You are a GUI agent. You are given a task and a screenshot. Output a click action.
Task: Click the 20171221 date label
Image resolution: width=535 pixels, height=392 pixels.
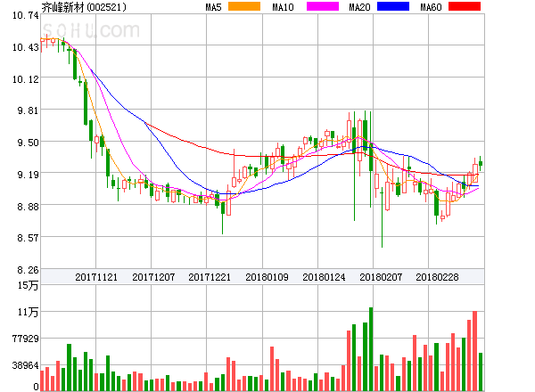[210, 277]
